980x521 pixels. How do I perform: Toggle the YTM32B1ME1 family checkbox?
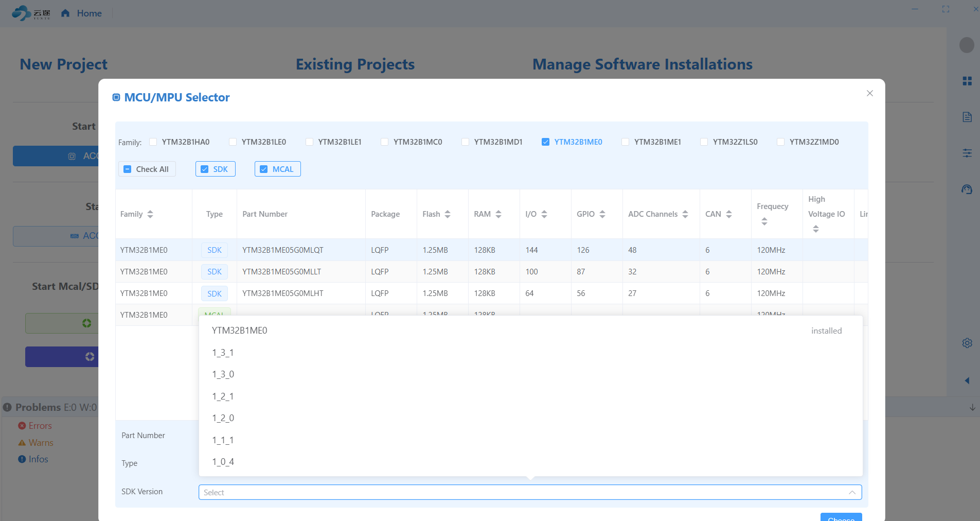(625, 142)
